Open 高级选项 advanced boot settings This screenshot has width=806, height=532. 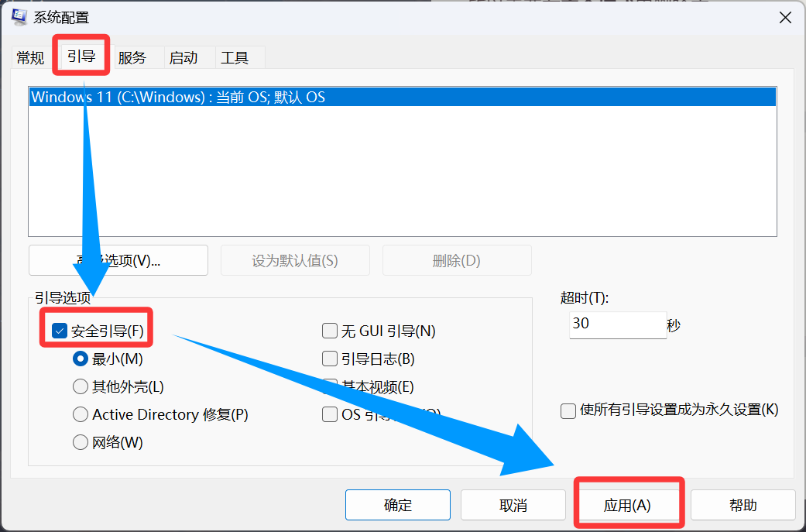118,260
